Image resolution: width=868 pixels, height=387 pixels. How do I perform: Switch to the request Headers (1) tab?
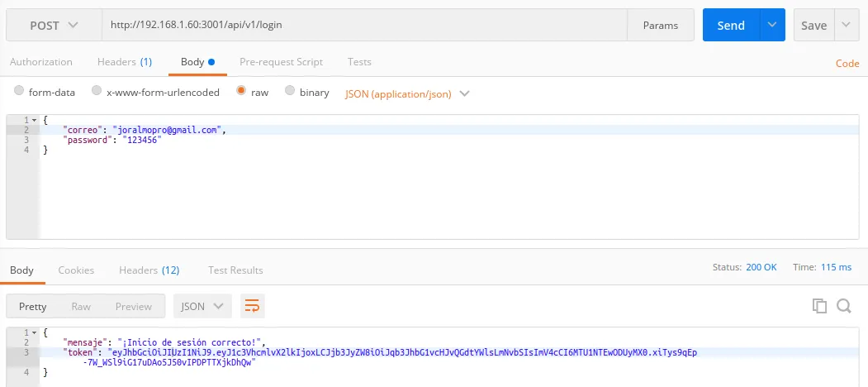pyautogui.click(x=124, y=62)
